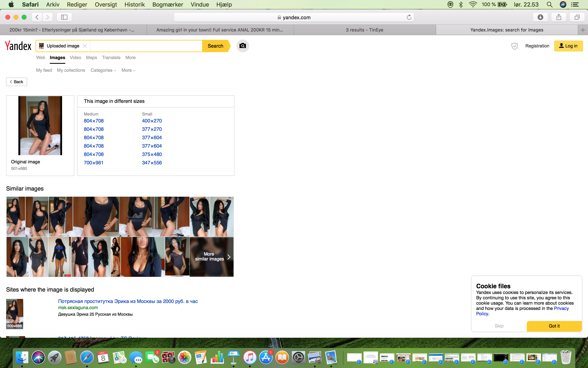Open the Translate tab
Image resolution: width=588 pixels, height=368 pixels.
pos(111,57)
